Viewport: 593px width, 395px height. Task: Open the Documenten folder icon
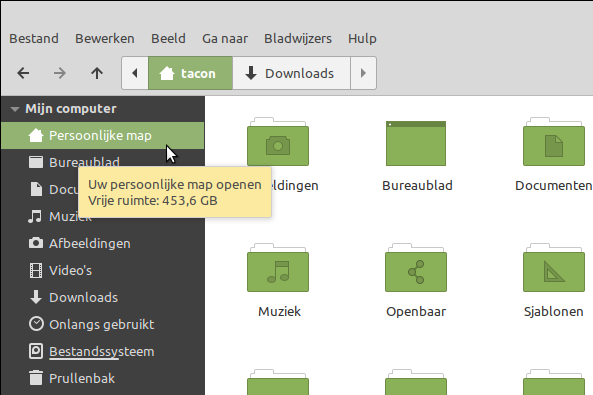coord(554,142)
